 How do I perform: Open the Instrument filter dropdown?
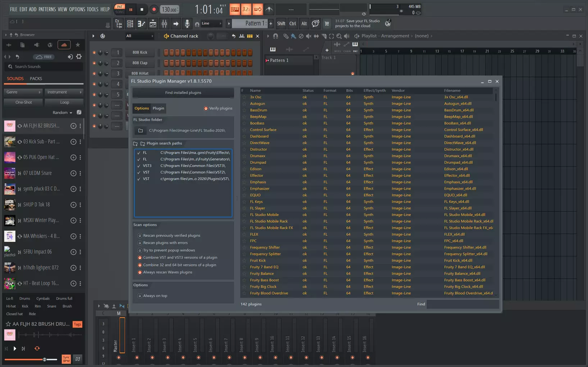[x=64, y=92]
